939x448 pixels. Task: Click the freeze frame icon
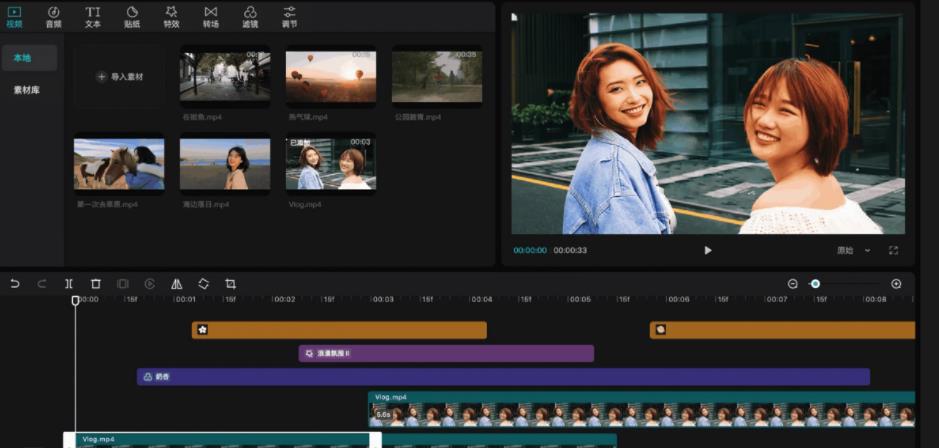tap(123, 284)
